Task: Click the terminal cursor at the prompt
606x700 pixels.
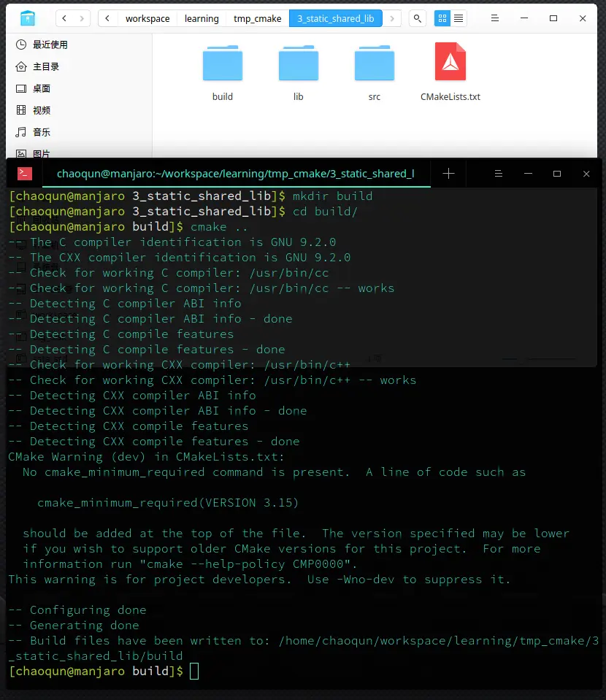Action: (193, 671)
